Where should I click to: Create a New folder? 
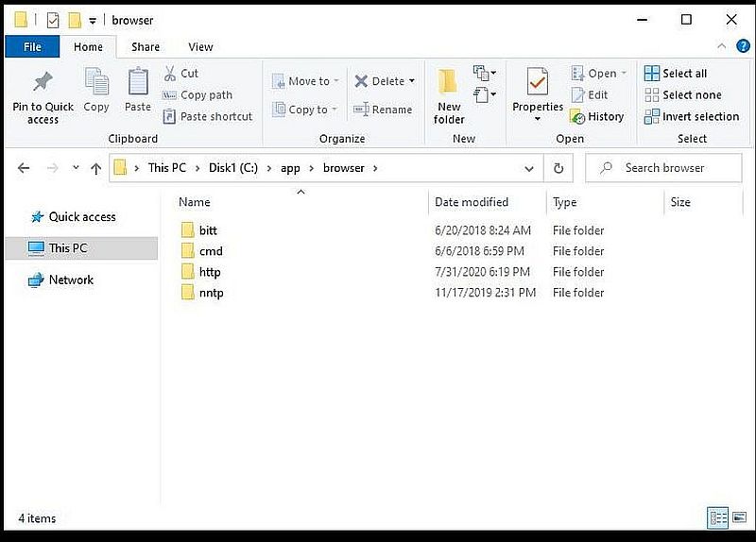(448, 96)
